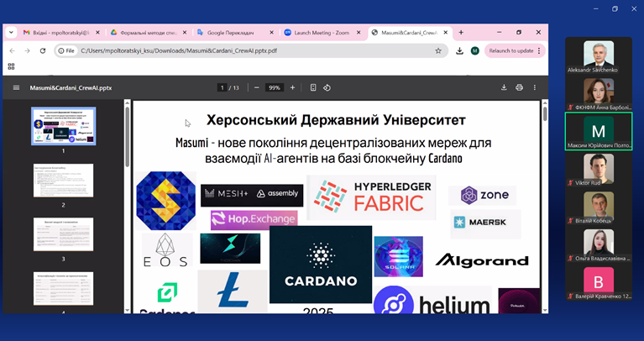
Task: Click the PDF page number field
Action: 223,87
